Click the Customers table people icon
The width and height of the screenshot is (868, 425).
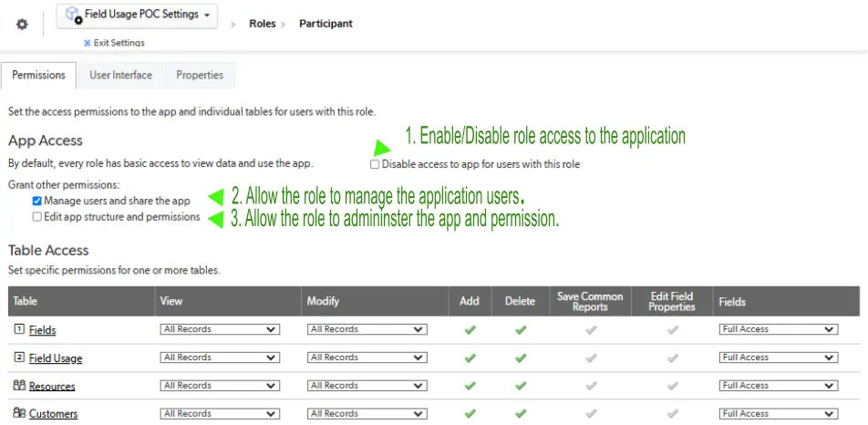19,413
